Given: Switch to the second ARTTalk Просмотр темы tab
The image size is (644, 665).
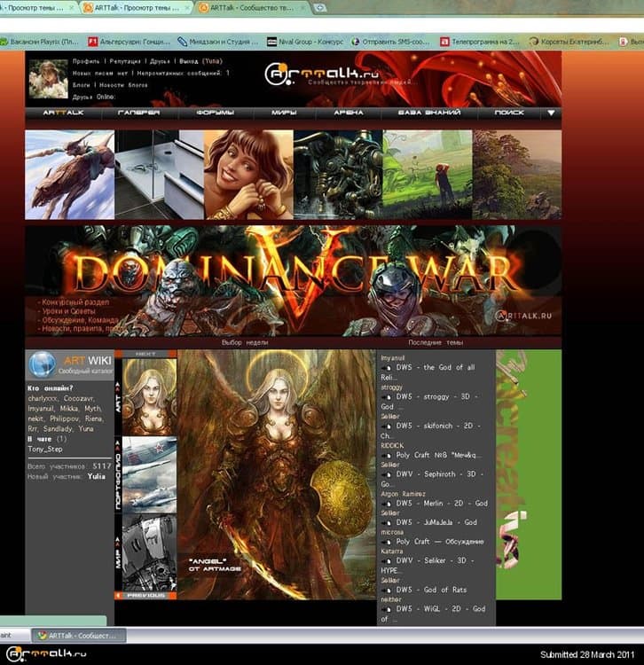Looking at the screenshot, I should click(x=135, y=8).
